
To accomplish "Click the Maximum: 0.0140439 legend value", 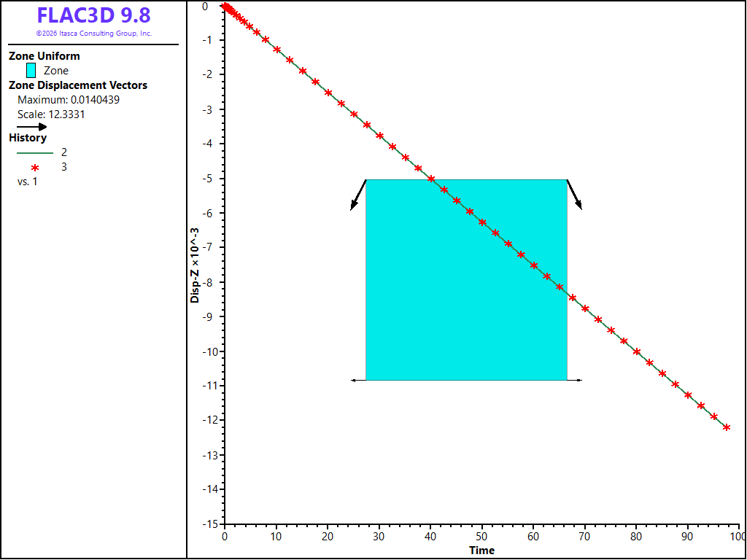I will (x=68, y=100).
